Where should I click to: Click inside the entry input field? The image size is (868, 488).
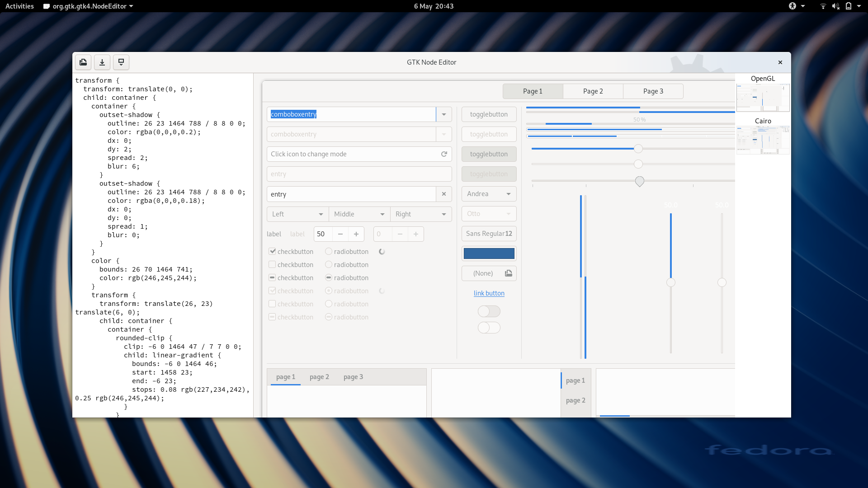click(x=351, y=194)
